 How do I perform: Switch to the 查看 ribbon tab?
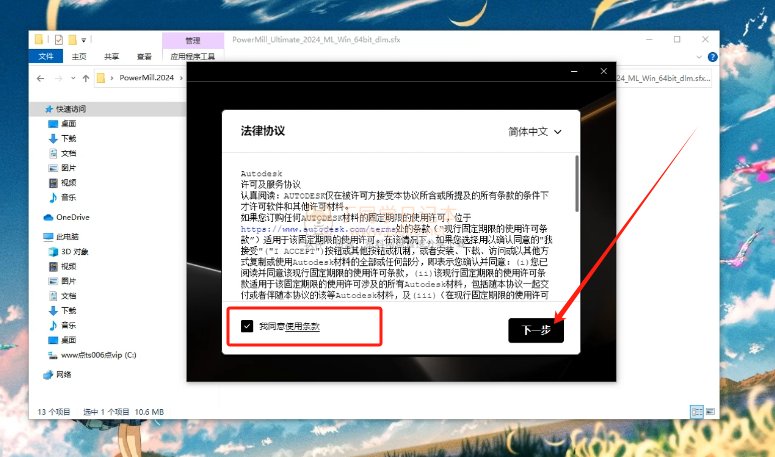144,56
